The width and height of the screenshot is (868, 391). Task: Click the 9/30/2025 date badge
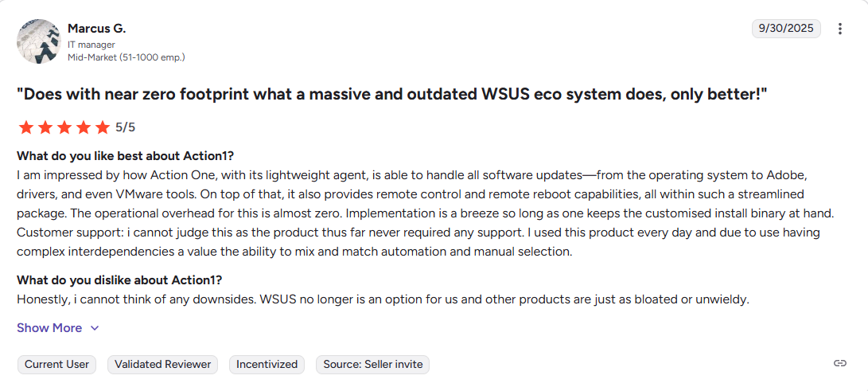786,29
